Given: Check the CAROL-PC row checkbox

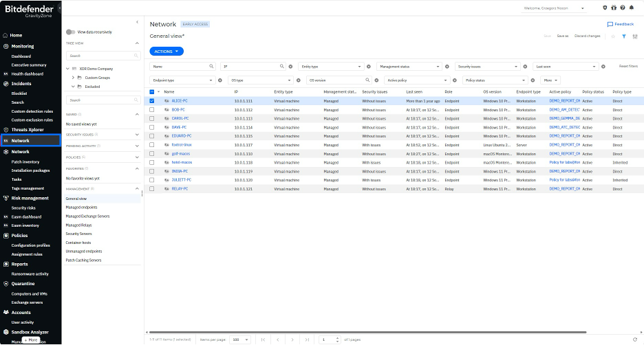Looking at the screenshot, I should [x=152, y=119].
